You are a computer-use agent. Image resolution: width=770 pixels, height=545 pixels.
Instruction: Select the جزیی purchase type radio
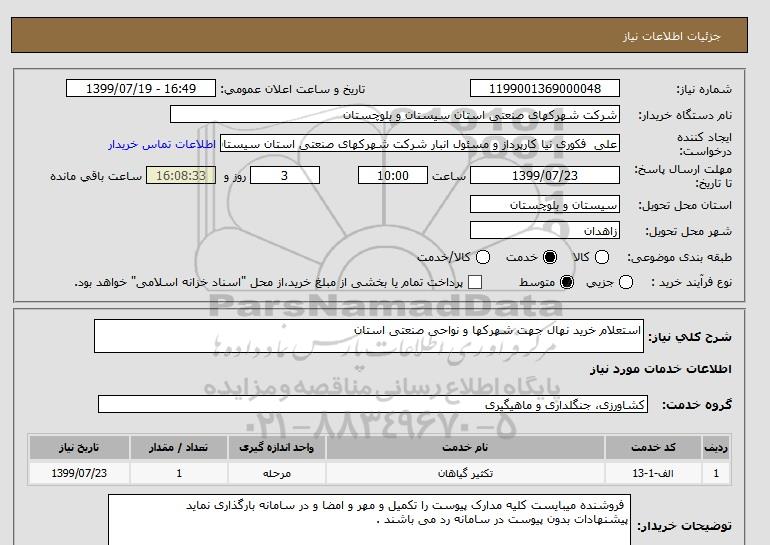626,282
